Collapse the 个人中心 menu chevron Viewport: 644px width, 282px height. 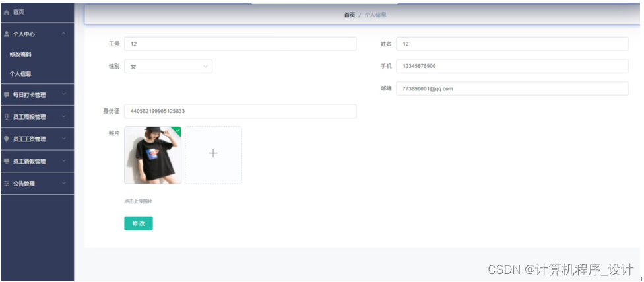coord(63,34)
